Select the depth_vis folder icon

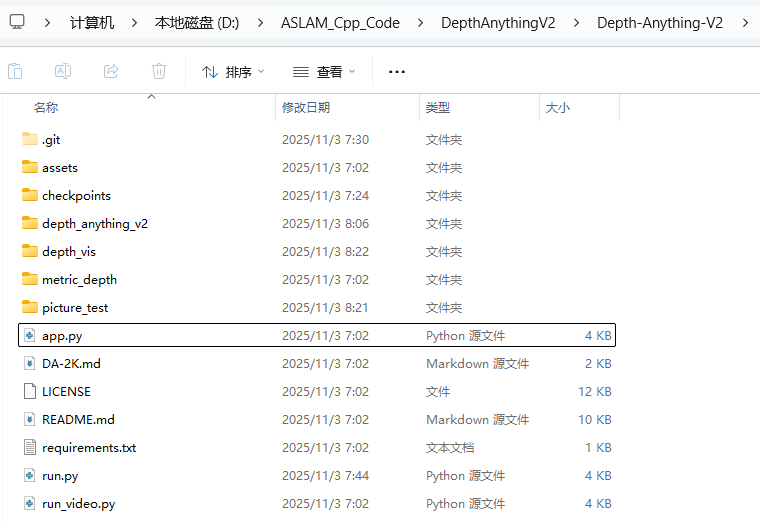[x=30, y=251]
